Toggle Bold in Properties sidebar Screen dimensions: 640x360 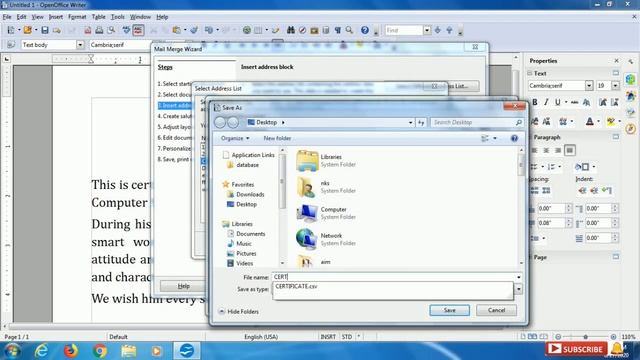point(535,102)
